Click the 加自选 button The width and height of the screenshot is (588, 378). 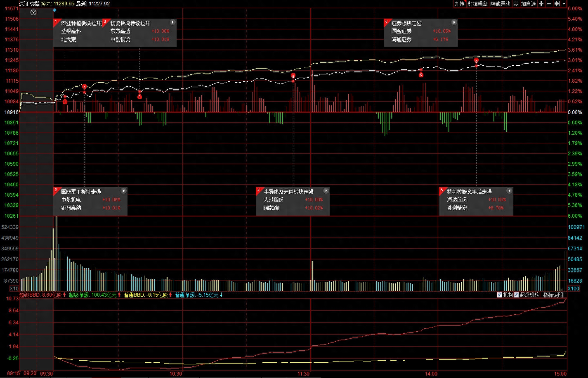click(528, 4)
